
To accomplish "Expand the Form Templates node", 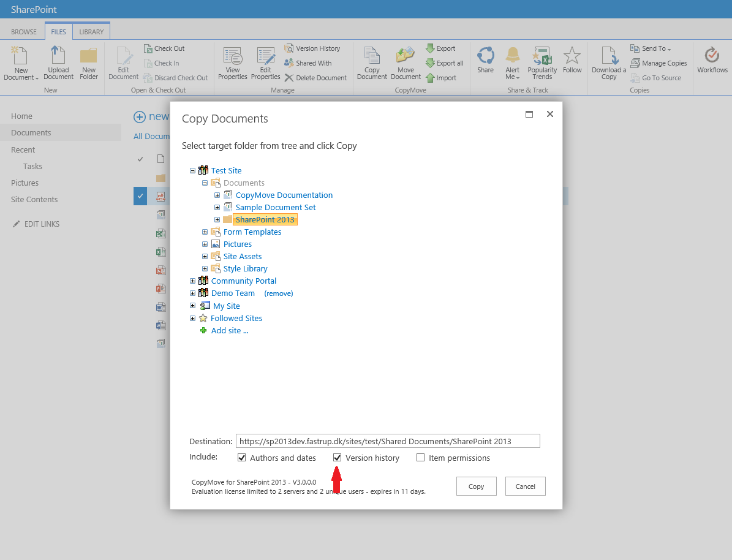I will point(205,232).
